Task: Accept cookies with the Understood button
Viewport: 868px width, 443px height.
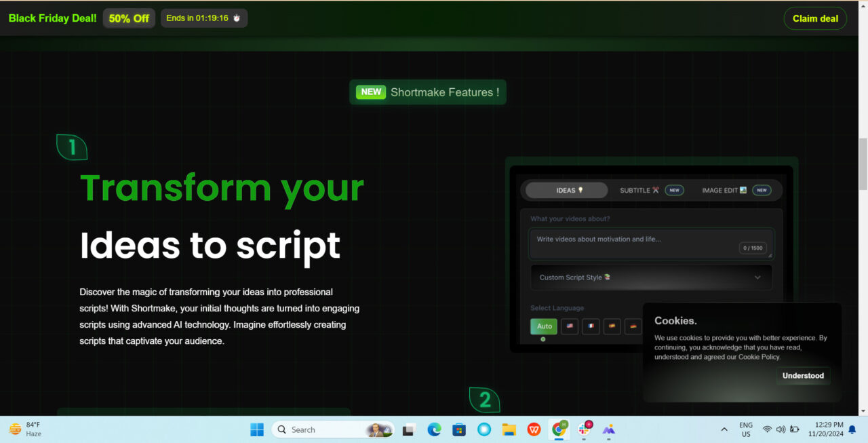Action: pos(803,376)
